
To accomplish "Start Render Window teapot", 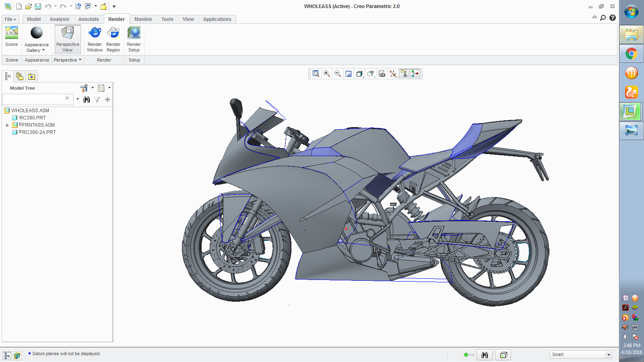I will point(95,39).
